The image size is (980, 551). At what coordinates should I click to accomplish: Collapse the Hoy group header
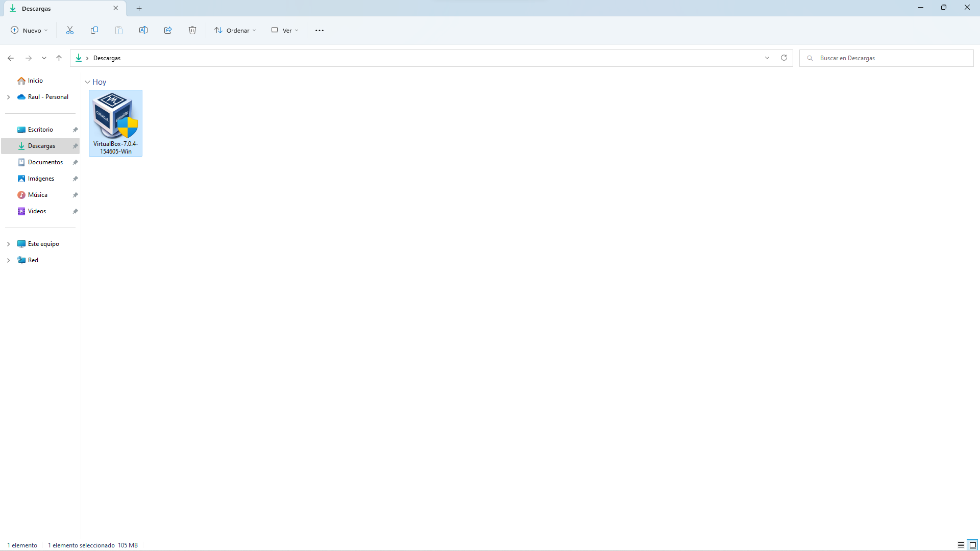coord(88,82)
